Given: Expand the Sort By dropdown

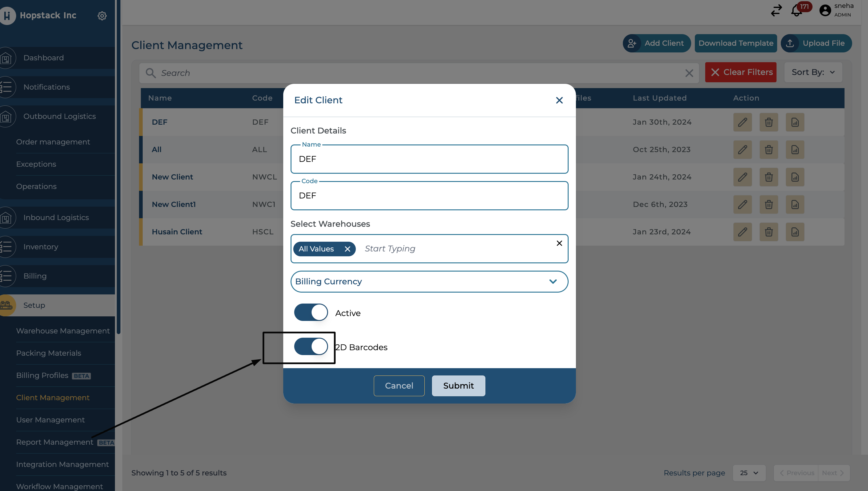Looking at the screenshot, I should pyautogui.click(x=813, y=72).
